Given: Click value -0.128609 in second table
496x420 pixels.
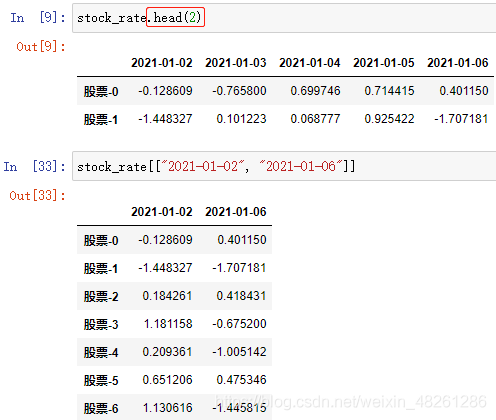Looking at the screenshot, I should tap(165, 240).
